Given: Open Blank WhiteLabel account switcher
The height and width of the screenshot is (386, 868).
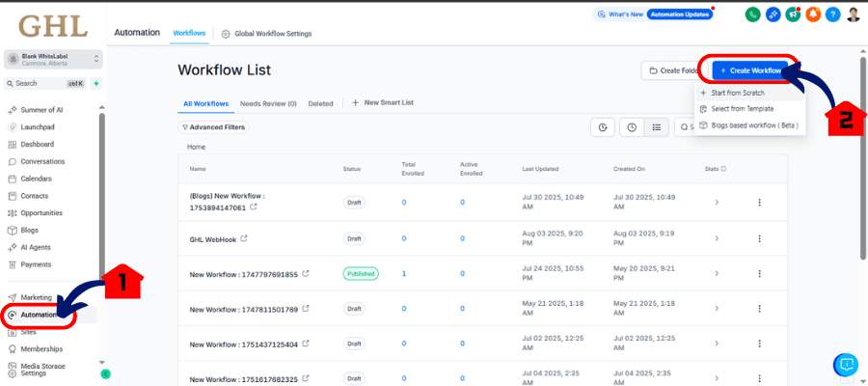Looking at the screenshot, I should tap(53, 59).
